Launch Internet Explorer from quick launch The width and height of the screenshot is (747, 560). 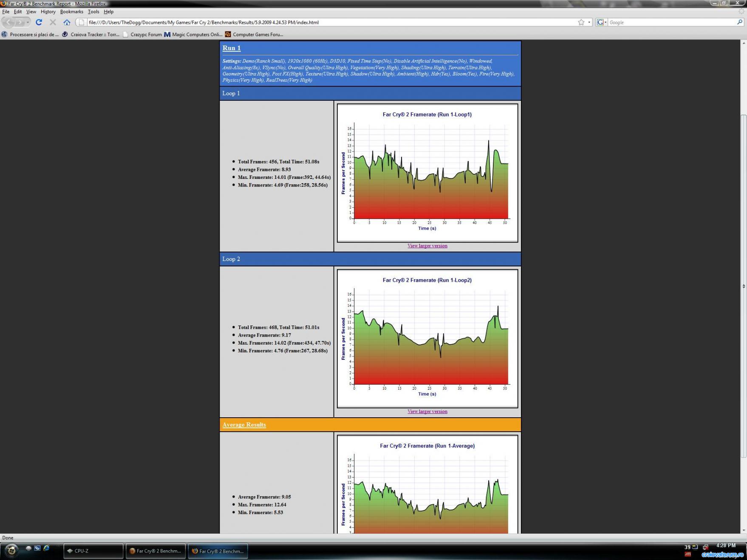click(x=46, y=548)
